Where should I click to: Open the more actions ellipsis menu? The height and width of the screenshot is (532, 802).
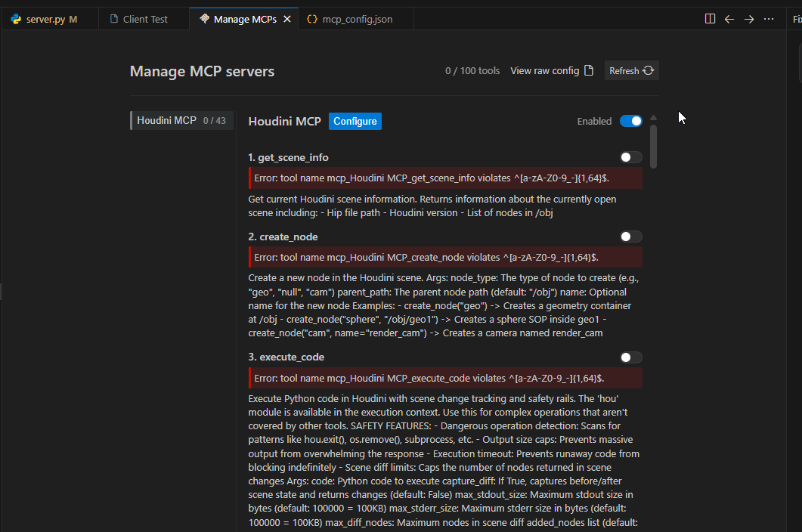click(769, 19)
